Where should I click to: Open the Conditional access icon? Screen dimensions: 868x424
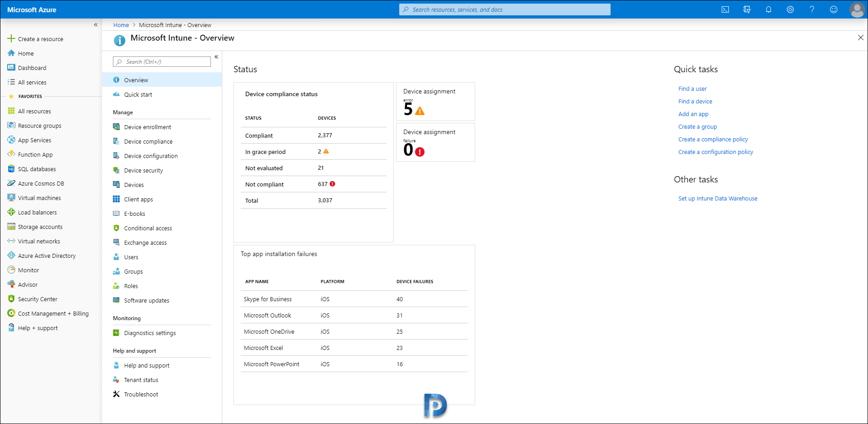[x=116, y=228]
